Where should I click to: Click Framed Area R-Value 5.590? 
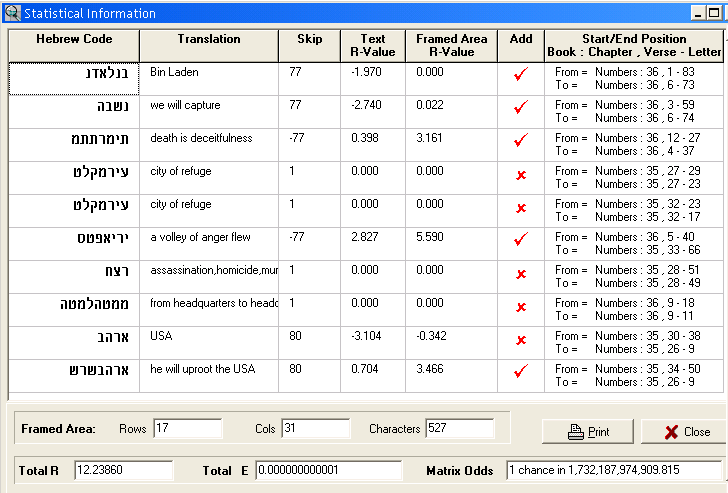(x=430, y=237)
